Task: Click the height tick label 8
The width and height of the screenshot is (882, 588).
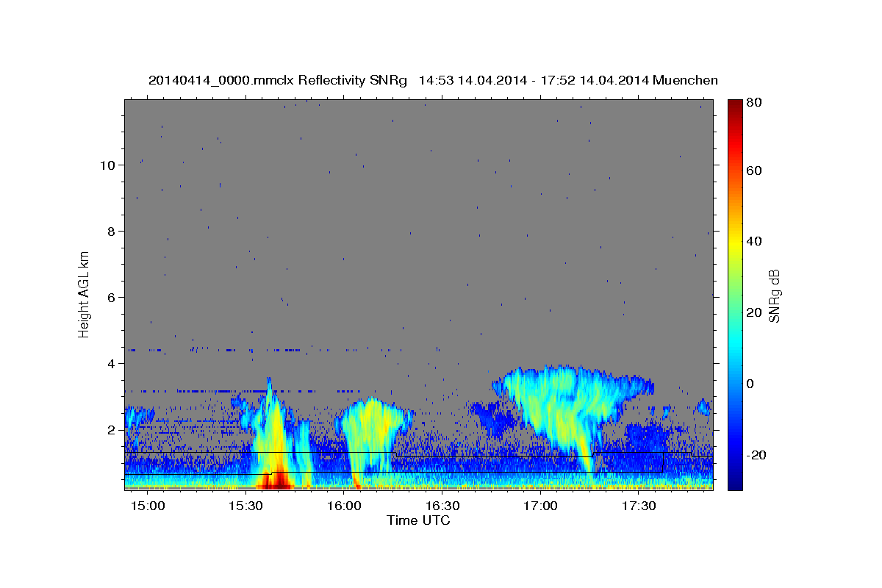Action: coord(111,232)
